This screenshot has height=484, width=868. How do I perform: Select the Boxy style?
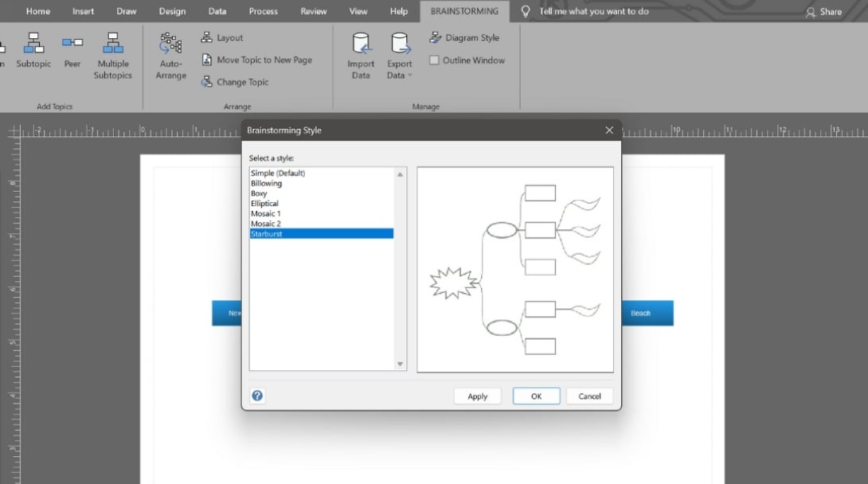(x=322, y=193)
